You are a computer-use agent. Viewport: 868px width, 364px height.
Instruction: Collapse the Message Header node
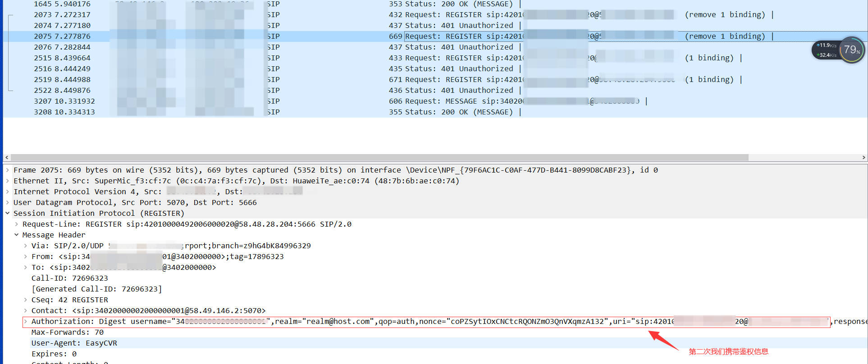pos(17,235)
